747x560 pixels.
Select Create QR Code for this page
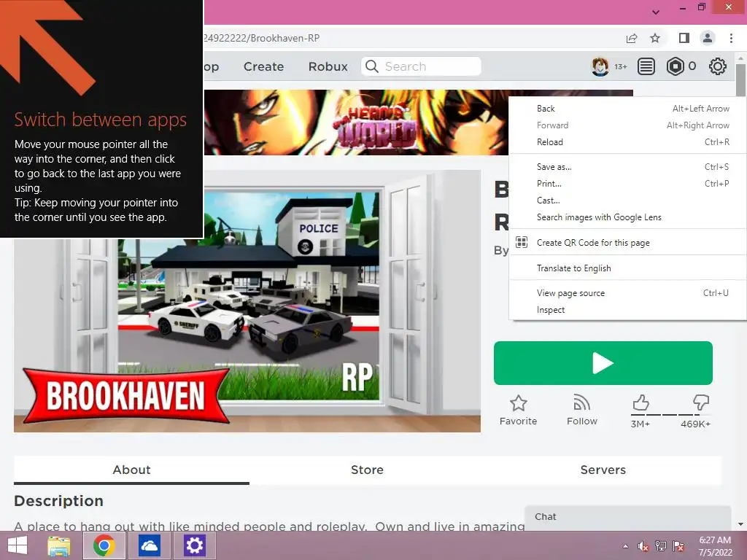click(x=627, y=242)
